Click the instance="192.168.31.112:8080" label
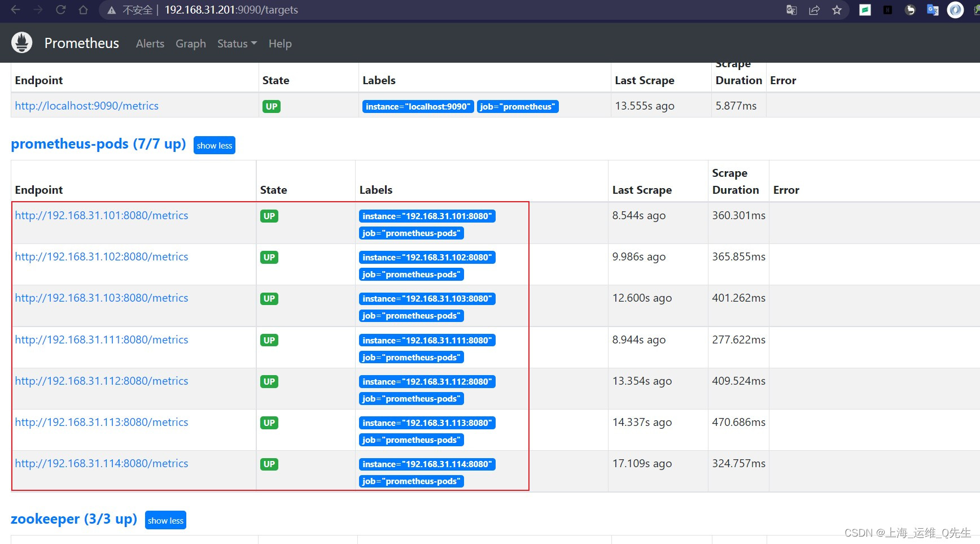The image size is (980, 544). coord(427,381)
